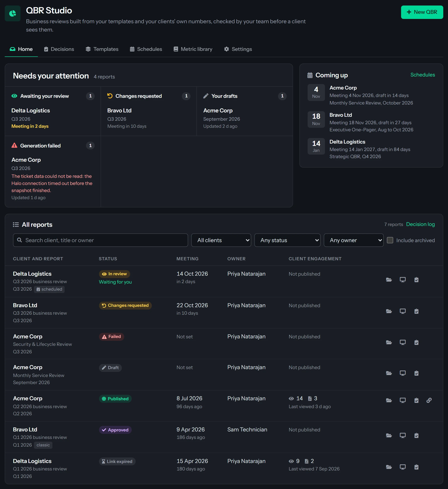Click clipboard check icon on Acme Monthly Service Review
Viewport: 448px width, 489px height.
tap(416, 373)
